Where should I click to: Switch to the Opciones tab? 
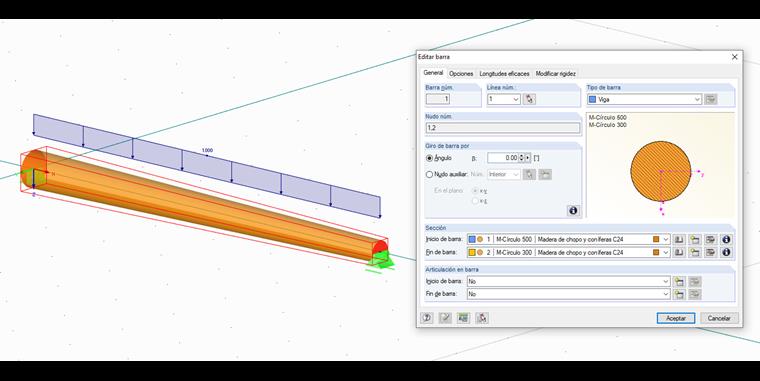(461, 74)
